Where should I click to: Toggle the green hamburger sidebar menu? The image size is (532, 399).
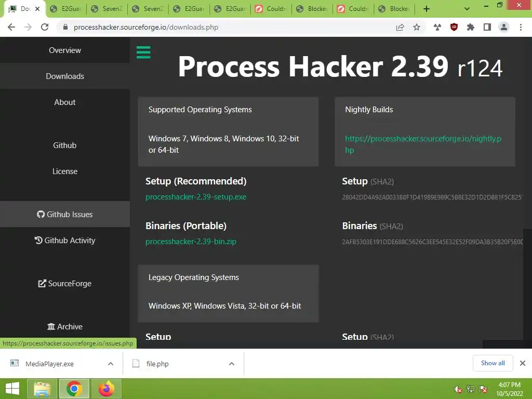point(143,52)
